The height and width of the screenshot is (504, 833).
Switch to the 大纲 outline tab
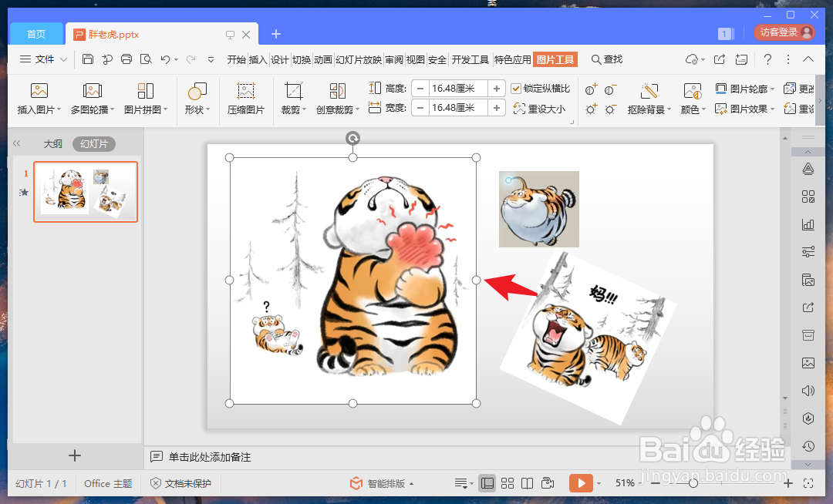(x=52, y=144)
